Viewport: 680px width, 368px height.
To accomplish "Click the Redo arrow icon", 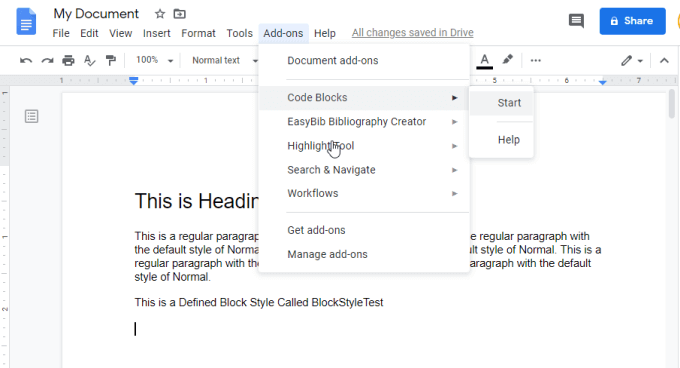I will (47, 61).
